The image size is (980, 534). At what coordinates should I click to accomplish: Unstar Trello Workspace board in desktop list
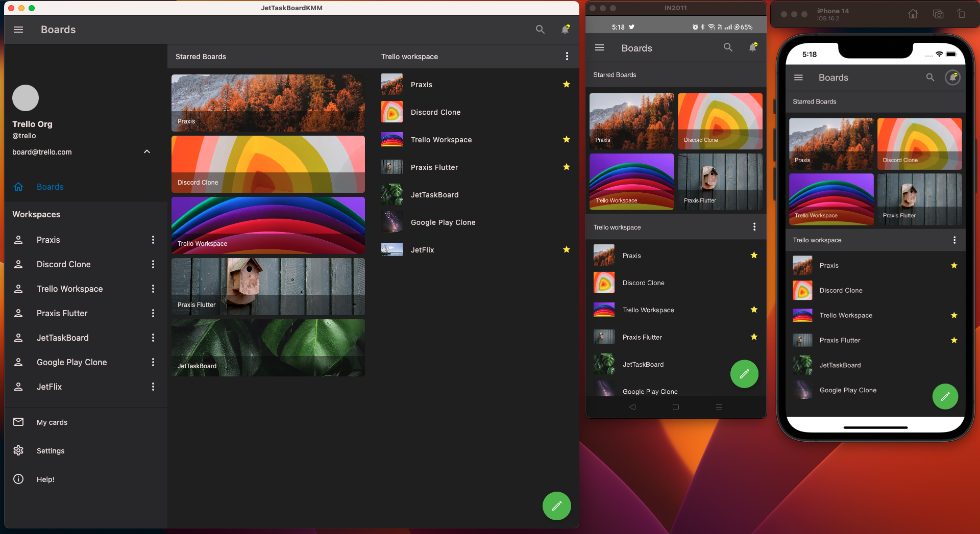pyautogui.click(x=567, y=139)
